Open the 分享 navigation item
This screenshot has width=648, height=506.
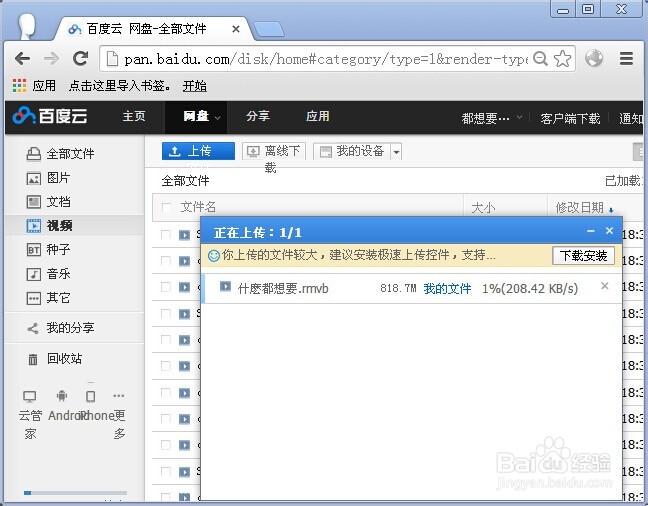258,116
